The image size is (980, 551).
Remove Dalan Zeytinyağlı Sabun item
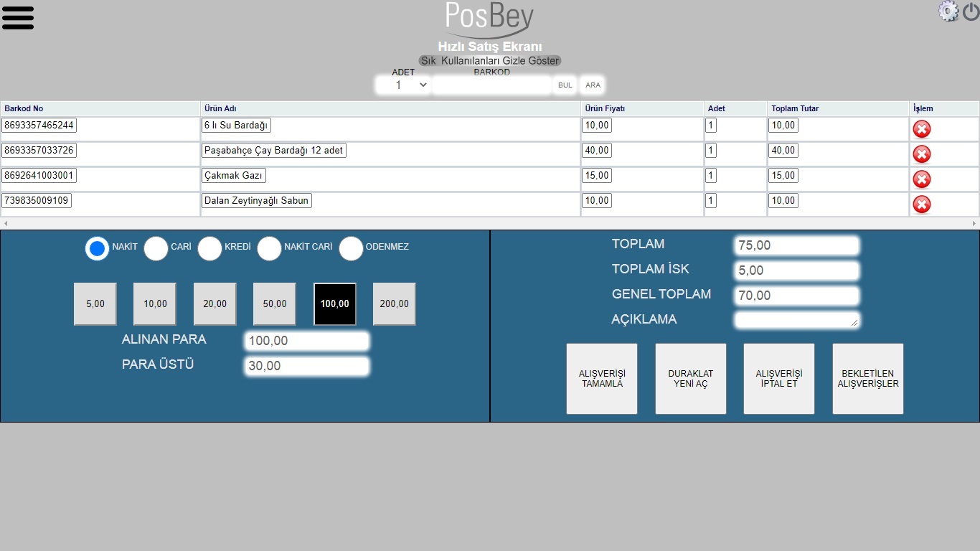click(921, 204)
